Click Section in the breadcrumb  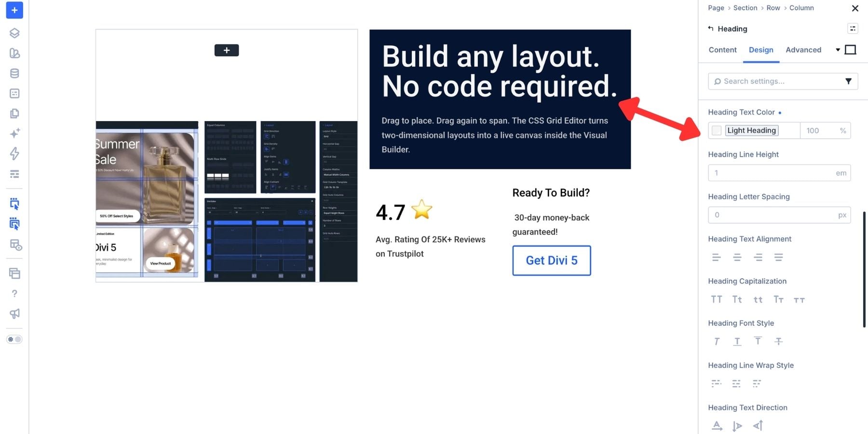[x=745, y=8]
